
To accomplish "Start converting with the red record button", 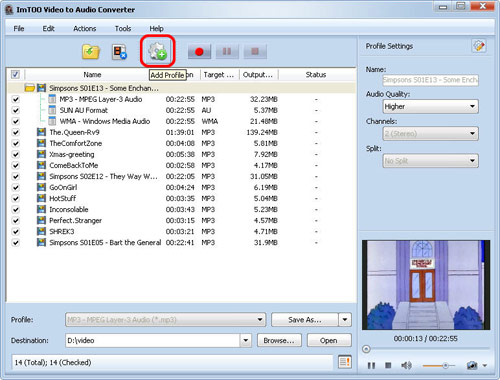I will [199, 52].
